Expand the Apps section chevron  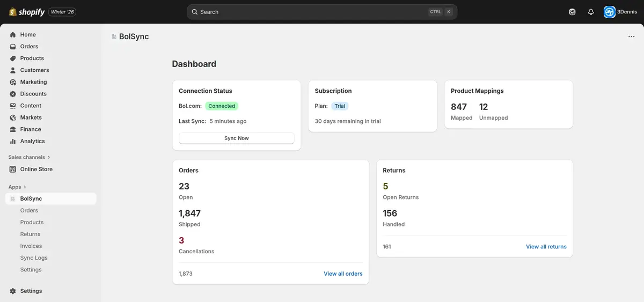point(25,187)
